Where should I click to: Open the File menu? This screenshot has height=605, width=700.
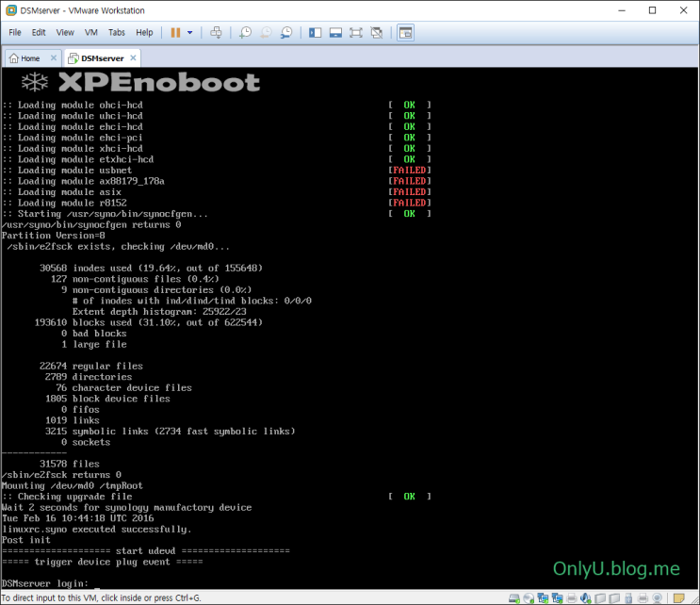tap(15, 32)
